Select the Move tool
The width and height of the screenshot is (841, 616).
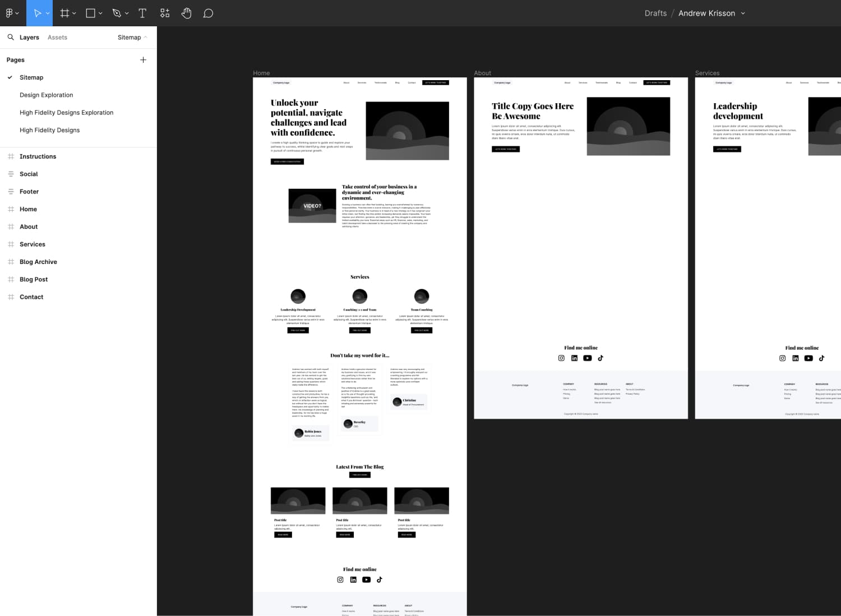[x=36, y=12]
